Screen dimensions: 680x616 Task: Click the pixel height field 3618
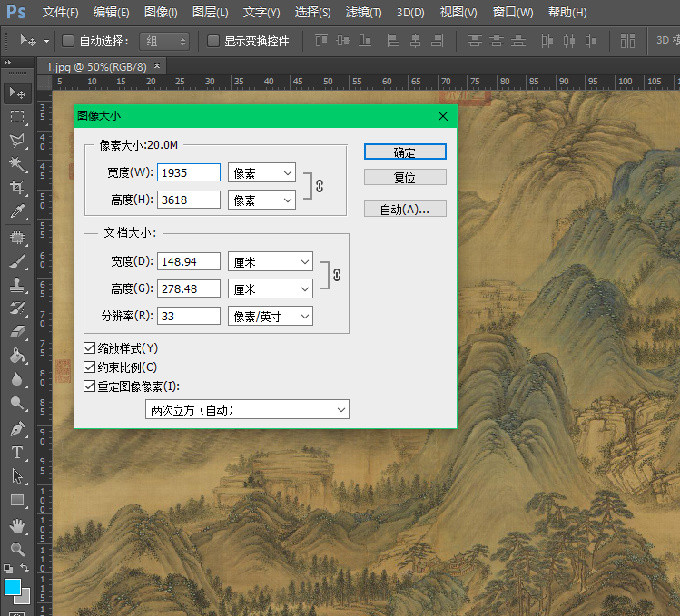click(x=189, y=200)
